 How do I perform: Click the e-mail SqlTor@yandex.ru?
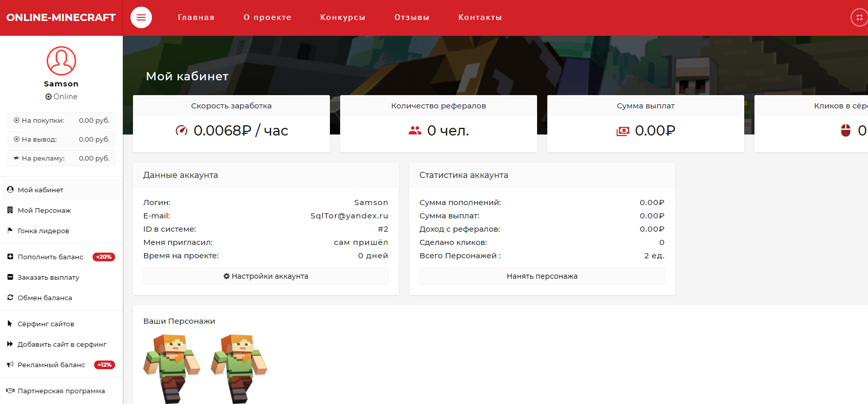coord(349,216)
